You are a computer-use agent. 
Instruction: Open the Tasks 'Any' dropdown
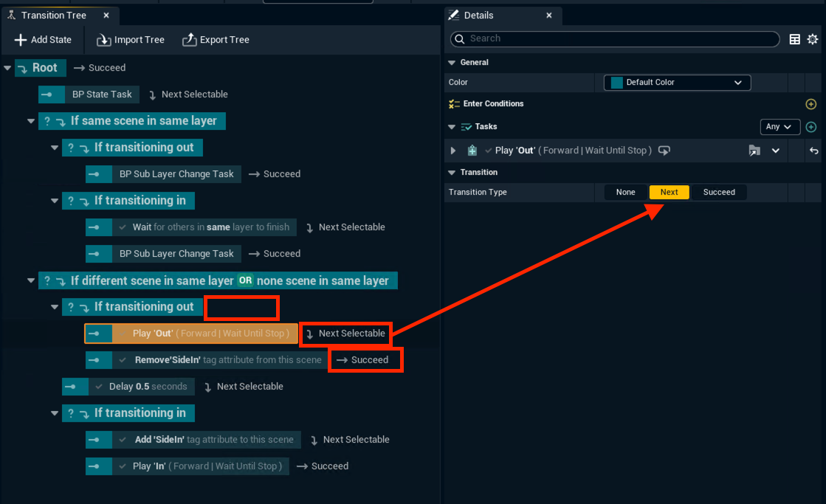780,127
